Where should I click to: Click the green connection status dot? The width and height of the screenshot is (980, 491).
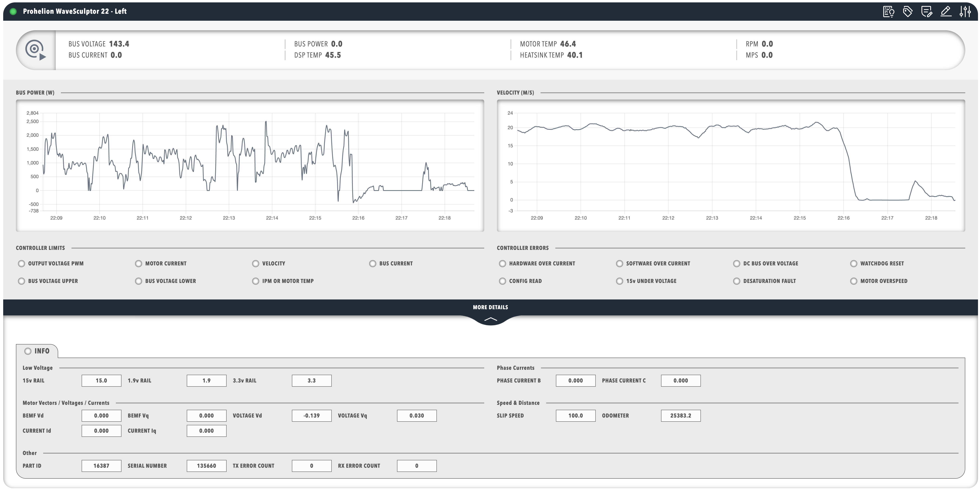tap(13, 11)
